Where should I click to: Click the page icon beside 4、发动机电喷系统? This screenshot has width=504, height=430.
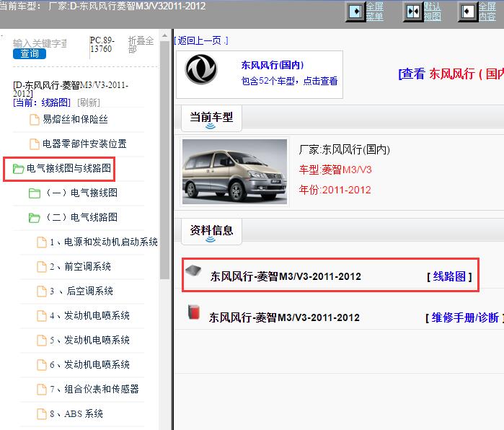coord(42,316)
